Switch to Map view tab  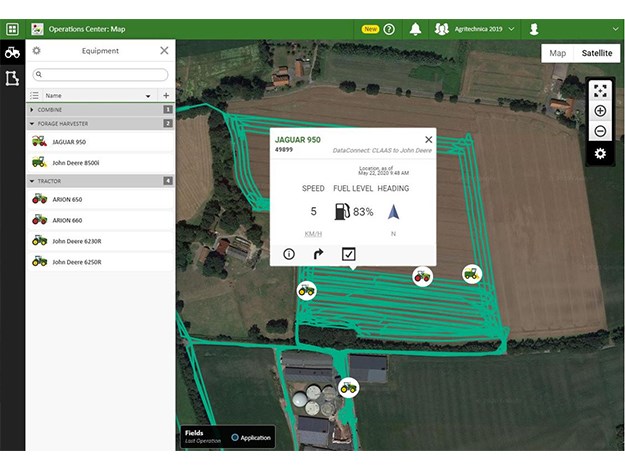point(558,53)
